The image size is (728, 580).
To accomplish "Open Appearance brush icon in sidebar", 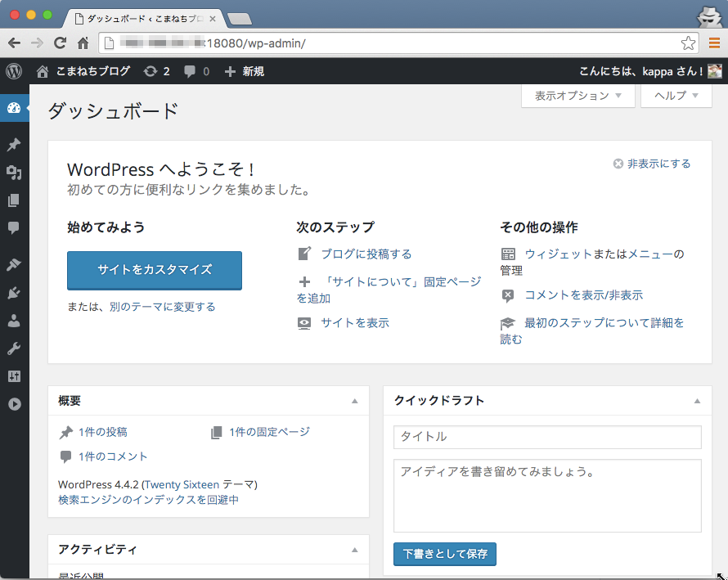I will click(x=14, y=264).
